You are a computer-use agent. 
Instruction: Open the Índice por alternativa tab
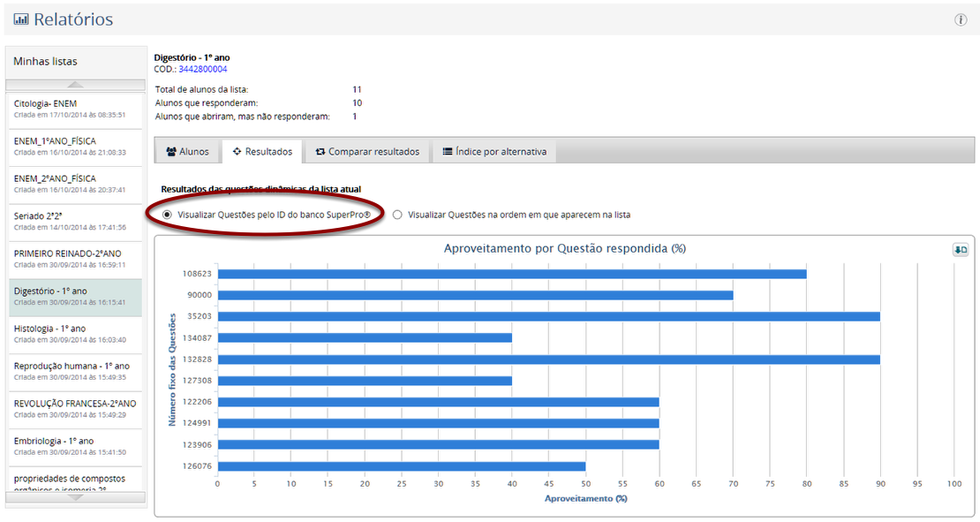[494, 151]
